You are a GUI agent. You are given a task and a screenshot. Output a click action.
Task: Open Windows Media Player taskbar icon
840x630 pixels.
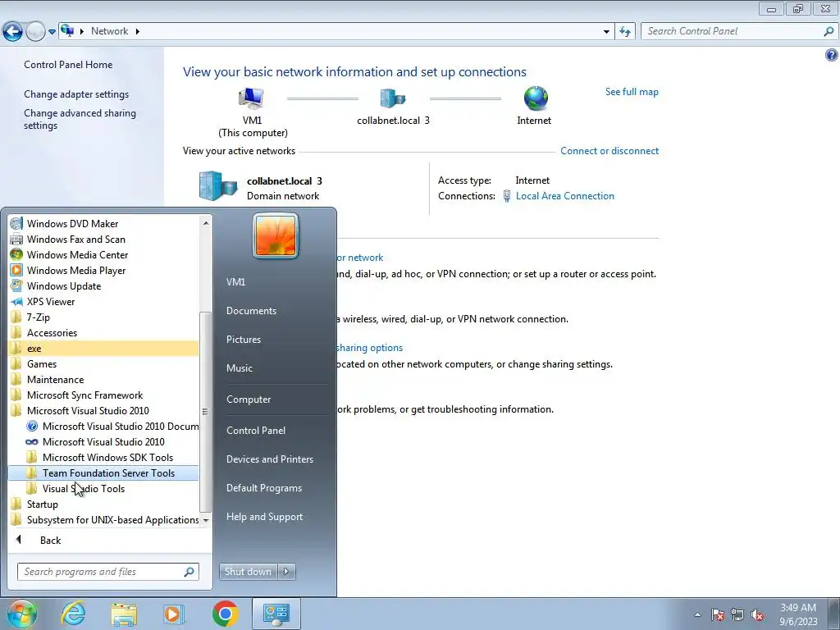click(x=174, y=614)
